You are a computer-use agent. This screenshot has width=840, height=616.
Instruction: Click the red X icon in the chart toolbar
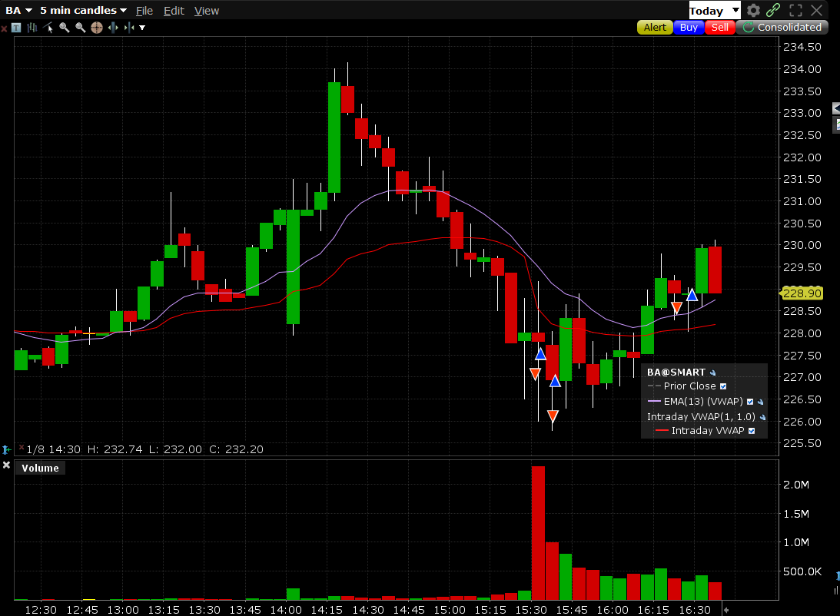[x=5, y=28]
